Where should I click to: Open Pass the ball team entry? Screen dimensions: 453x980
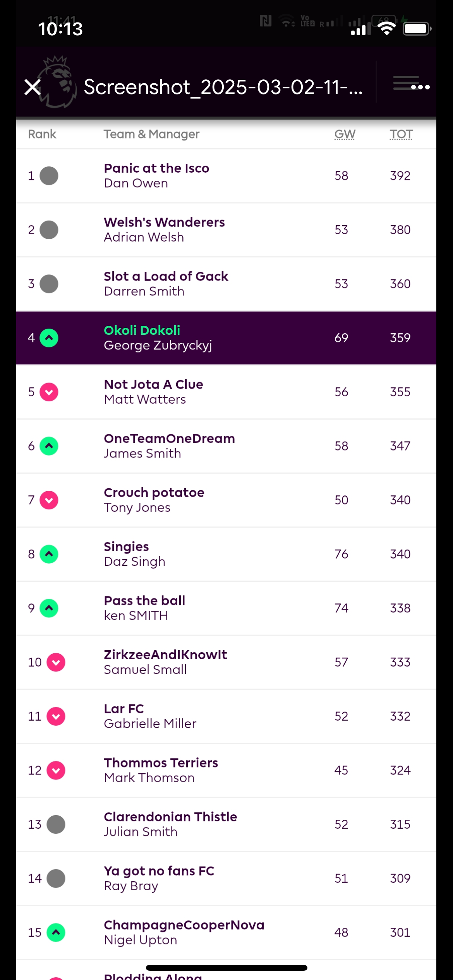(x=144, y=601)
